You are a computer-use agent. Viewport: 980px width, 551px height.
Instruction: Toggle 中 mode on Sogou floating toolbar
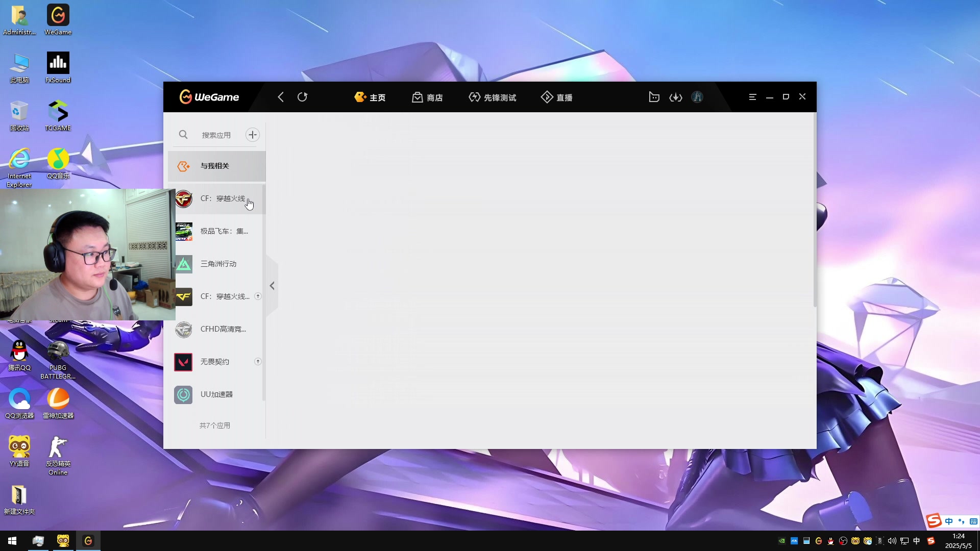click(949, 521)
